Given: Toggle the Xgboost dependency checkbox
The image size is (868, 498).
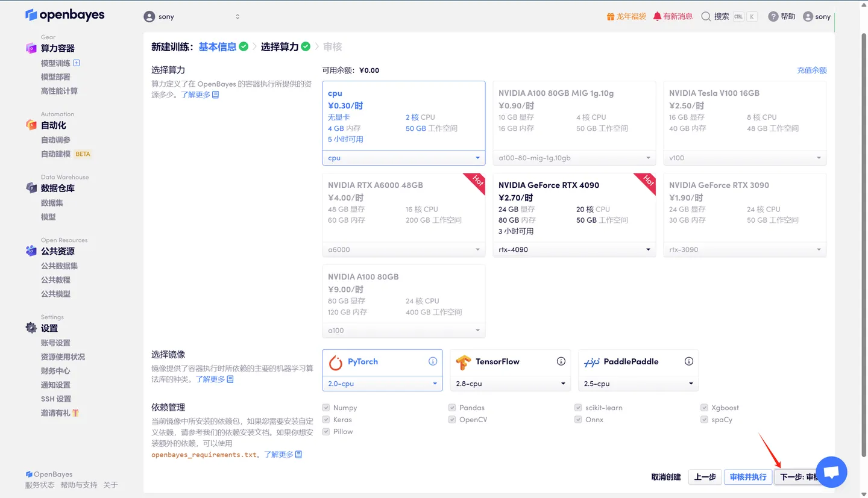Looking at the screenshot, I should coord(705,407).
